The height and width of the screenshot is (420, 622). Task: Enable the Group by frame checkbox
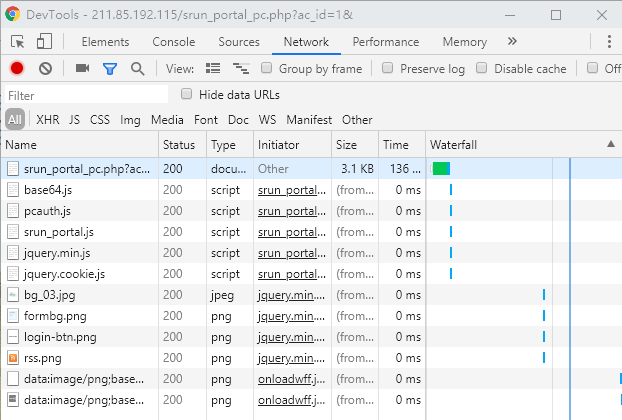(x=267, y=69)
